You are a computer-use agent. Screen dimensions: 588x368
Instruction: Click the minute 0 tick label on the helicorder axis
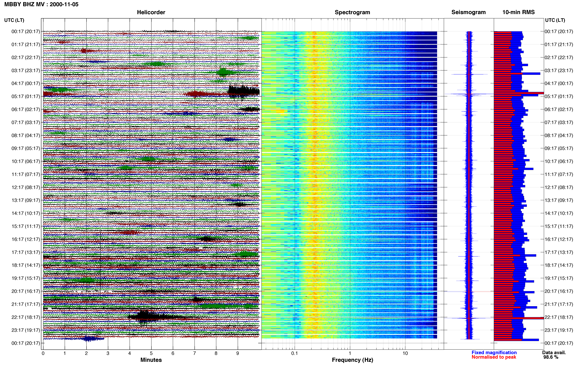[x=43, y=353]
